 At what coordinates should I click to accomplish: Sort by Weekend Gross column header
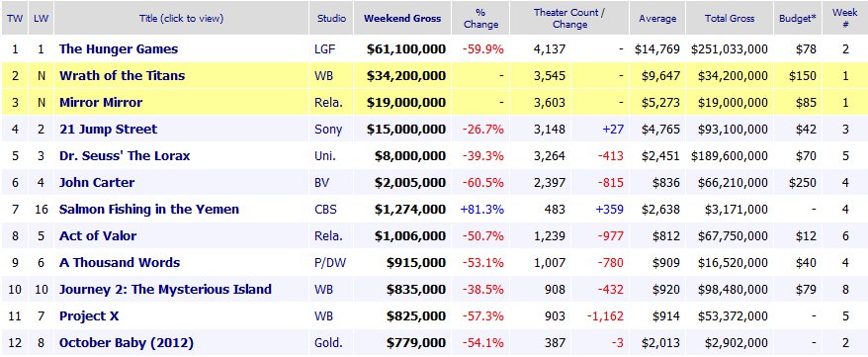(x=402, y=18)
